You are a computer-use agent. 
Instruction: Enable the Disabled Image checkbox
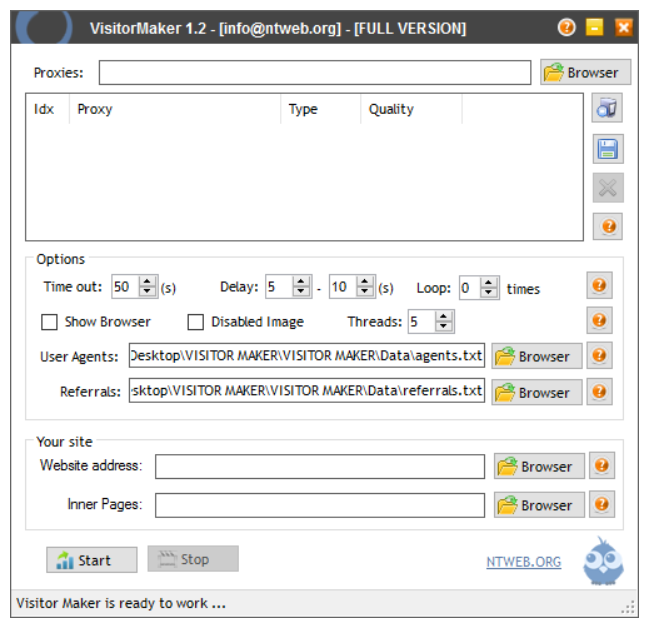[196, 322]
